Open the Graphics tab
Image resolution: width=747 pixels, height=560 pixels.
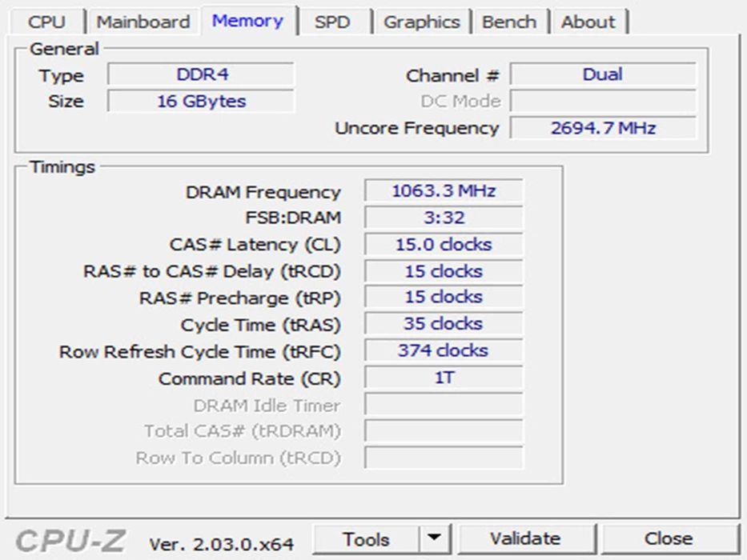[x=422, y=22]
